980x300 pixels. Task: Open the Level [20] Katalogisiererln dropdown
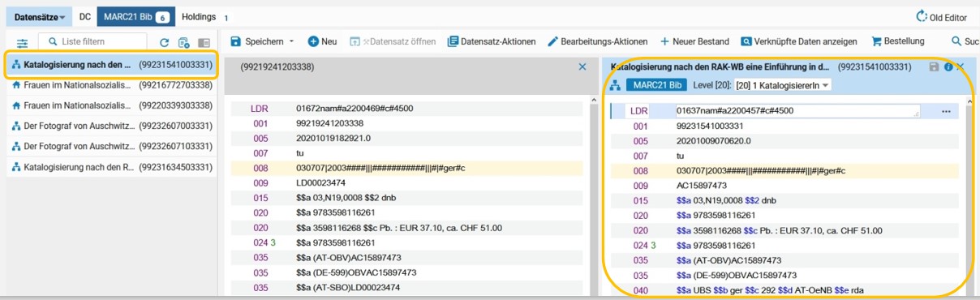coord(782,85)
